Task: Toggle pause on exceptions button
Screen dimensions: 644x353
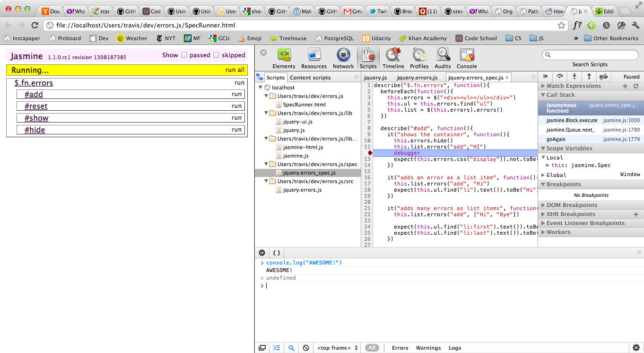Action: [262, 253]
